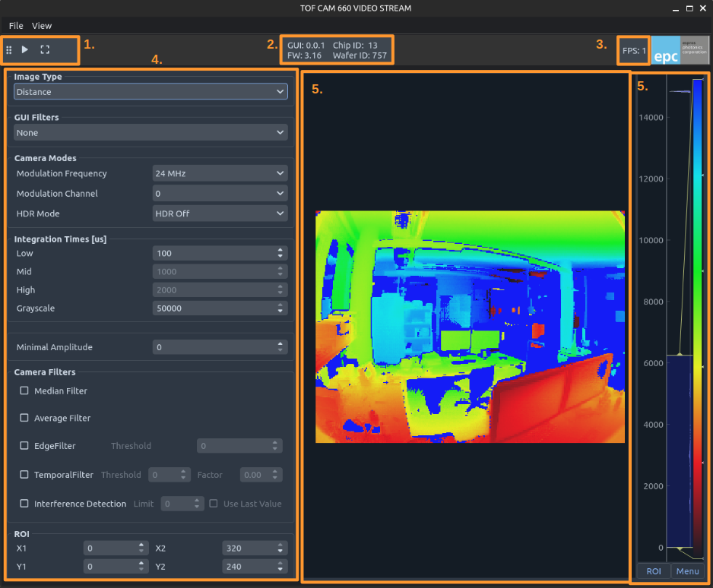Screen dimensions: 713x588
Task: Check the Use Last Value option
Action: (214, 504)
